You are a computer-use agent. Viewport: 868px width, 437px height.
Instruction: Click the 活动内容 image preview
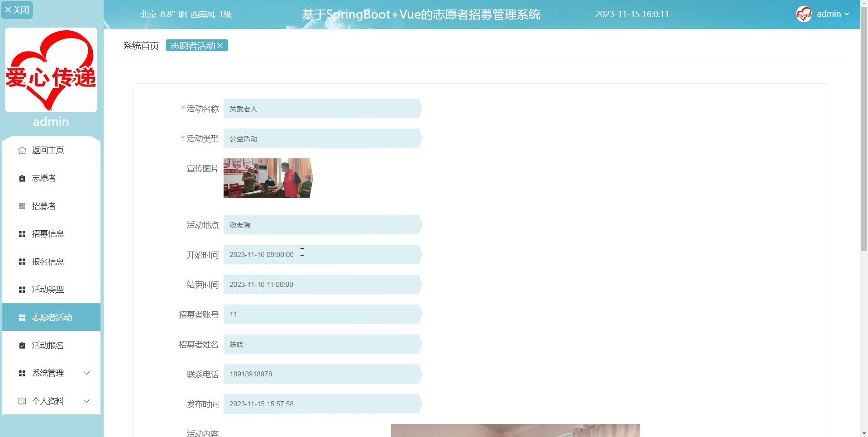tap(515, 430)
